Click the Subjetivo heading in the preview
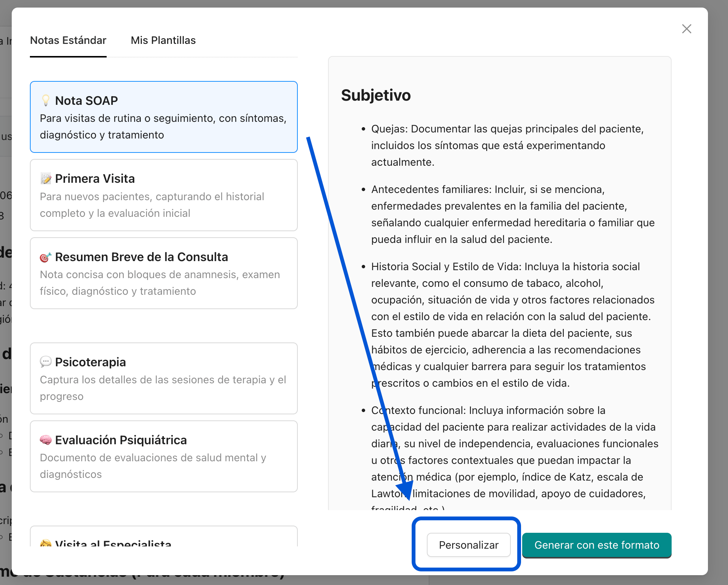Viewport: 728px width, 585px height. [376, 95]
